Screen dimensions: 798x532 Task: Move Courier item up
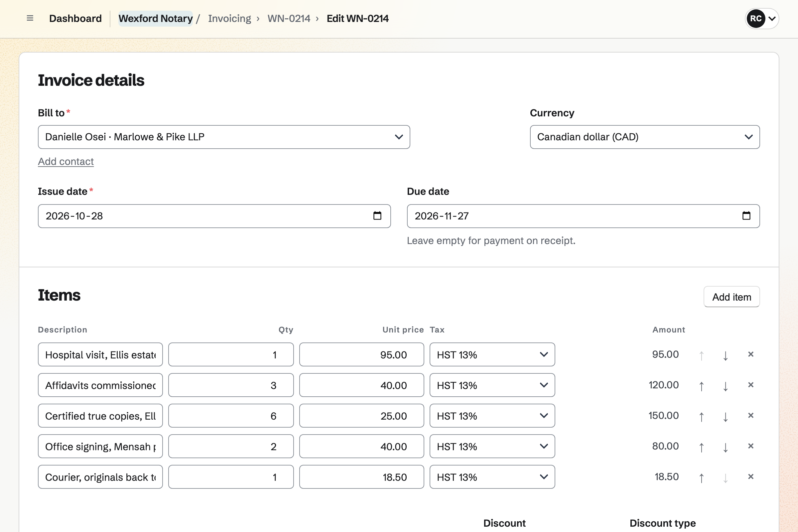701,477
